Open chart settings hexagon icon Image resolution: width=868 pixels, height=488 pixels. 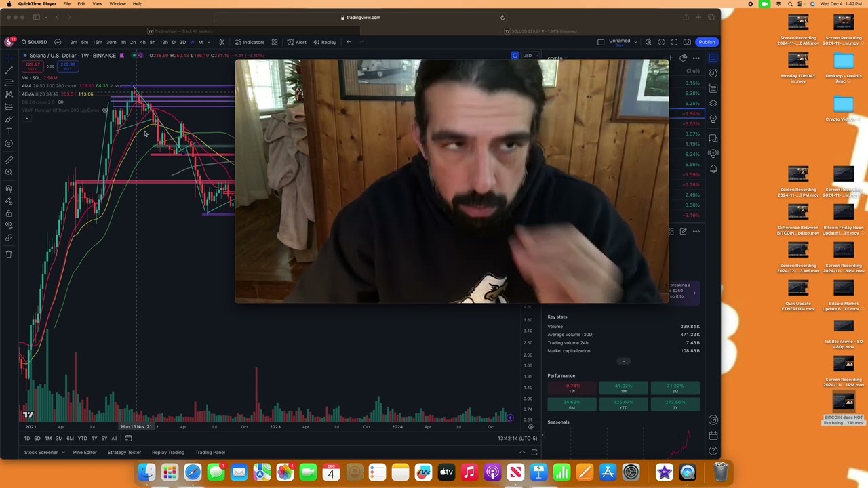662,42
